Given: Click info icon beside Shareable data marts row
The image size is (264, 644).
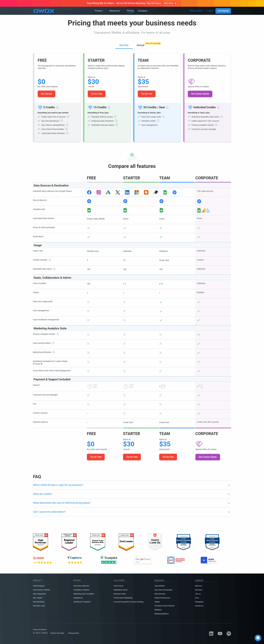Looking at the screenshot, I should click(54, 269).
